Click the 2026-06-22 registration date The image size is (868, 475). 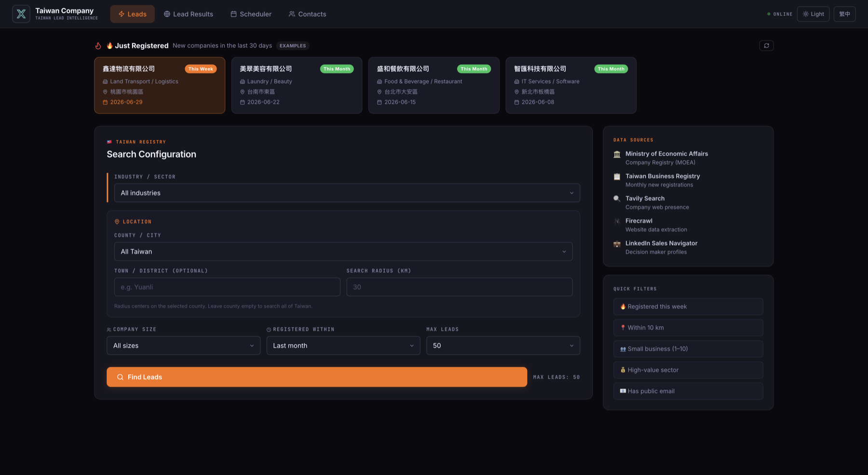click(x=263, y=102)
